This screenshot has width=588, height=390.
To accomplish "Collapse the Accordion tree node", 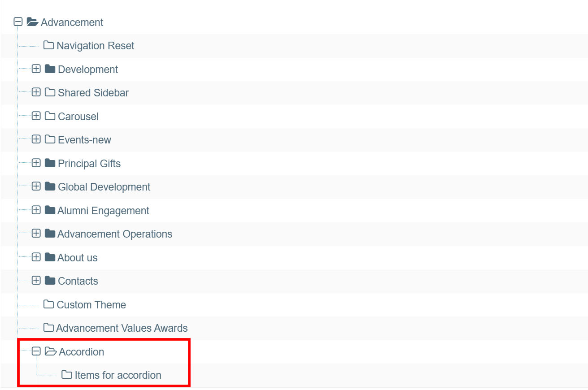I will pyautogui.click(x=36, y=351).
